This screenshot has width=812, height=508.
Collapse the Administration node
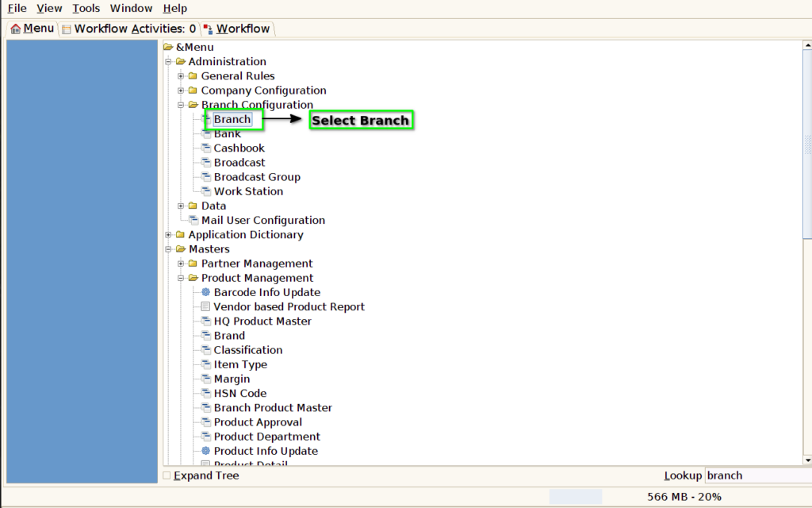168,62
